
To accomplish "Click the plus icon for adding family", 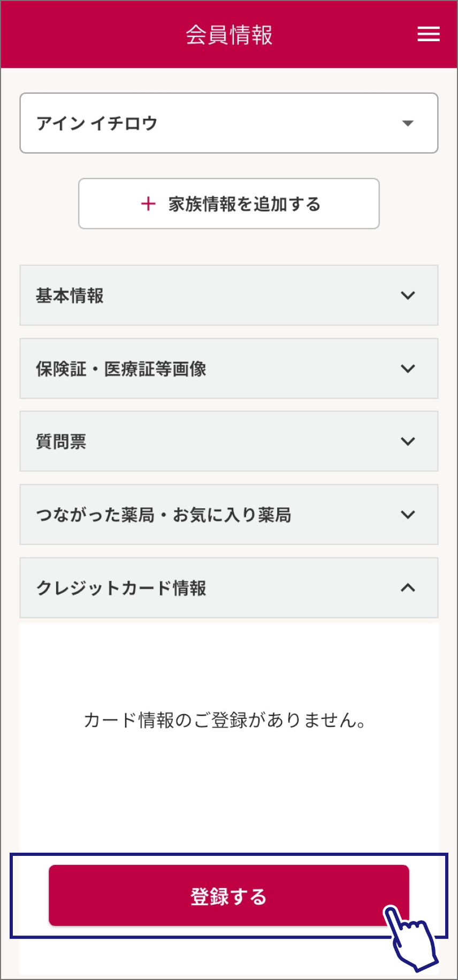I will (x=148, y=204).
